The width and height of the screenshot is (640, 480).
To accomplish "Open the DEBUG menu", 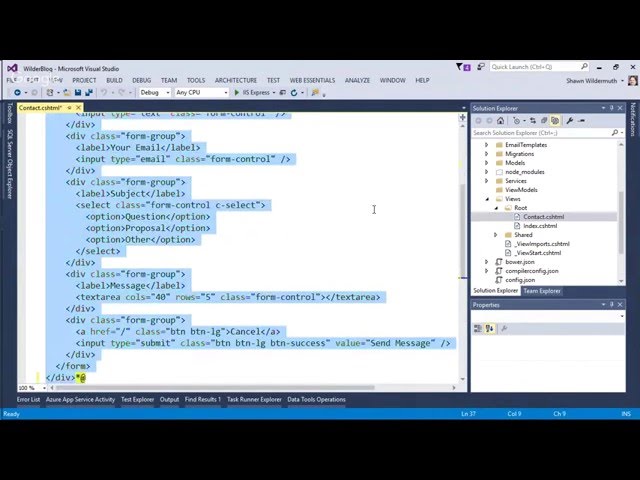I will (142, 80).
